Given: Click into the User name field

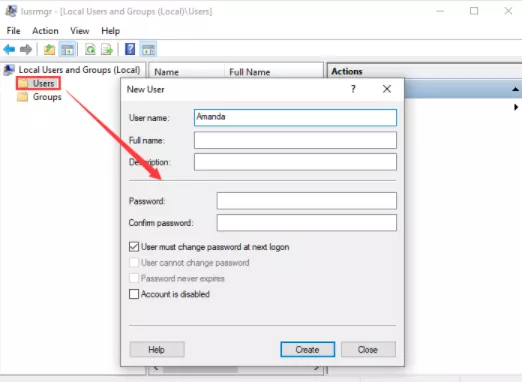Looking at the screenshot, I should 295,117.
